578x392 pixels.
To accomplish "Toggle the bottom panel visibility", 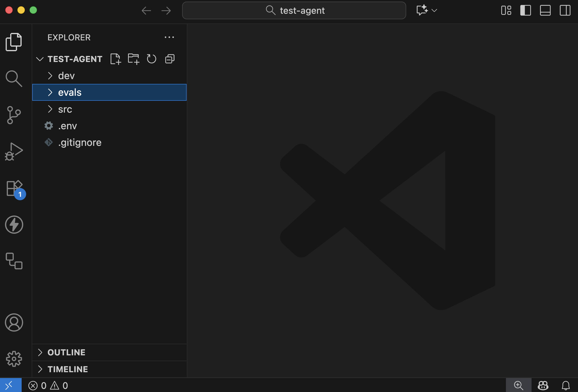I will [x=545, y=10].
